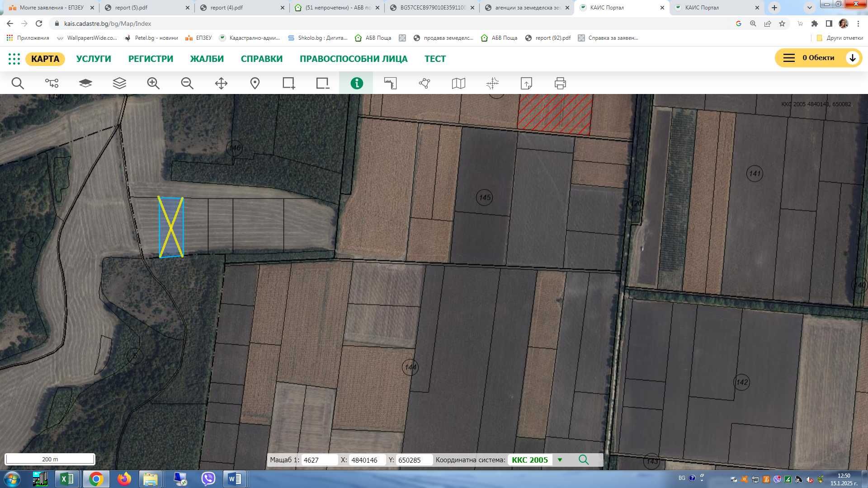Open the tab search dropdown chevron
The height and width of the screenshot is (488, 868).
(810, 8)
